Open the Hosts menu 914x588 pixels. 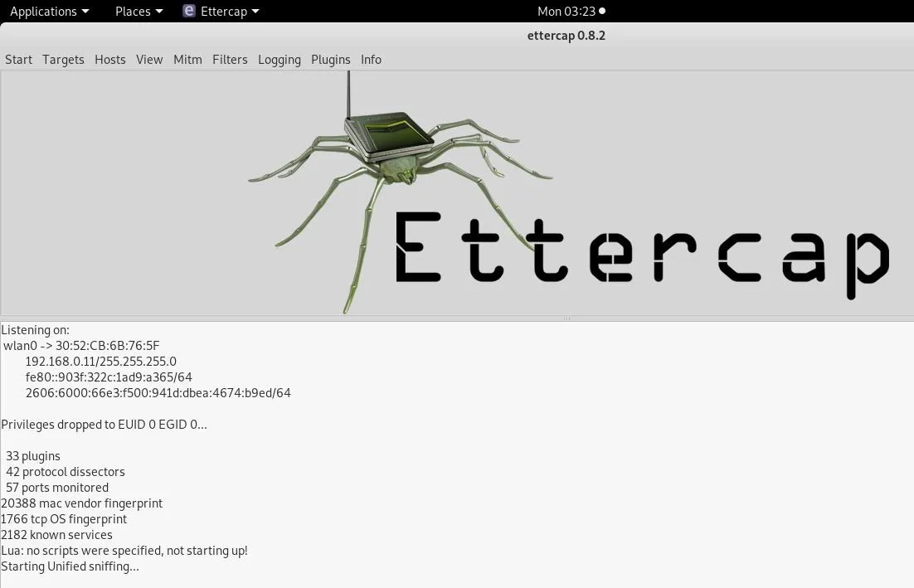pos(110,60)
